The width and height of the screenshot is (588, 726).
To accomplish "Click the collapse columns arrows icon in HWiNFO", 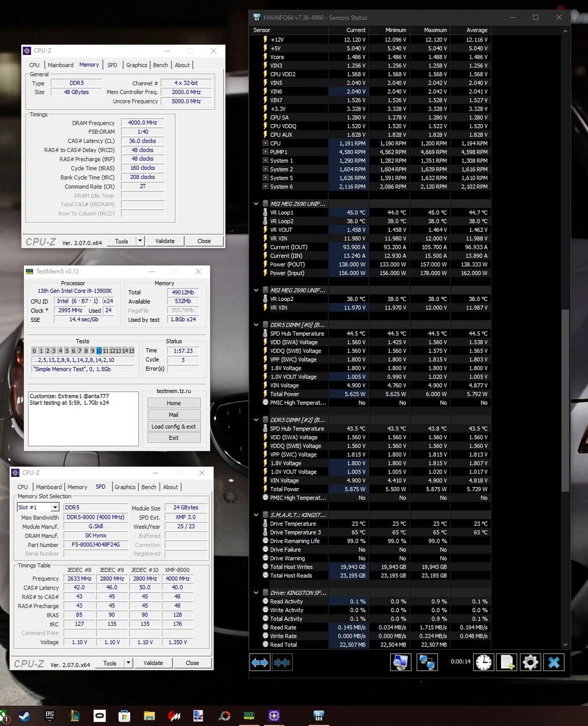I will point(282,662).
